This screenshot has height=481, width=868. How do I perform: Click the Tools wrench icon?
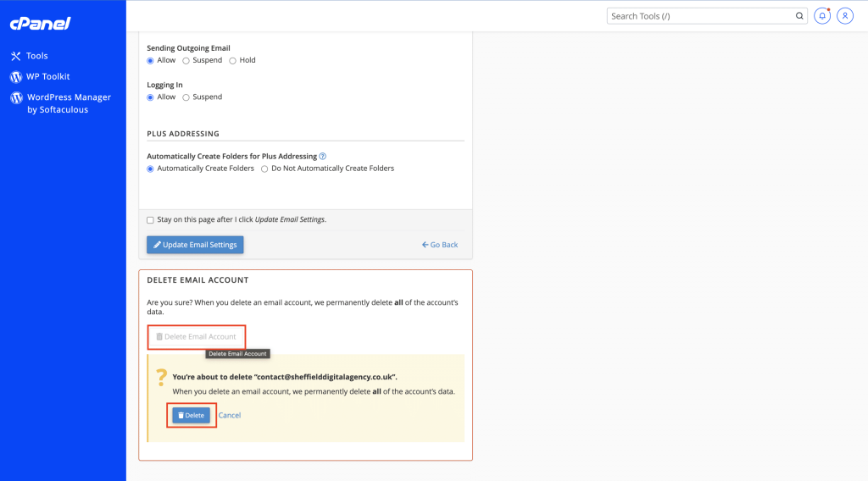click(15, 56)
